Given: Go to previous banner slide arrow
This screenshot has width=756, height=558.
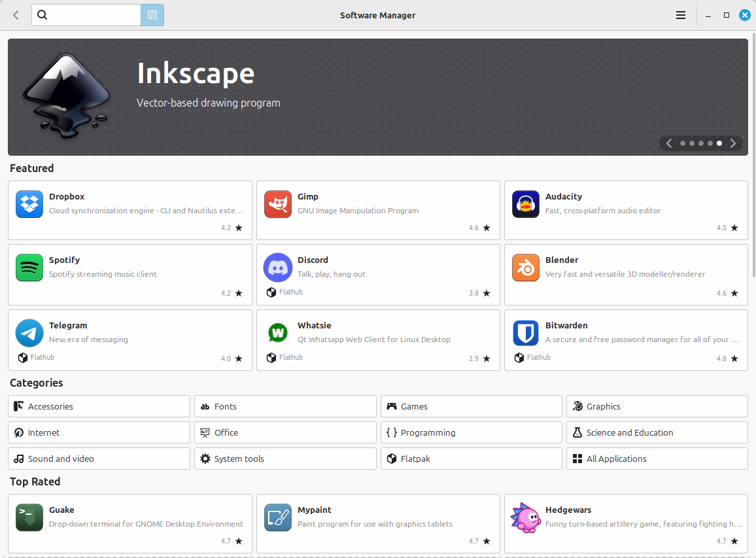Looking at the screenshot, I should (669, 143).
